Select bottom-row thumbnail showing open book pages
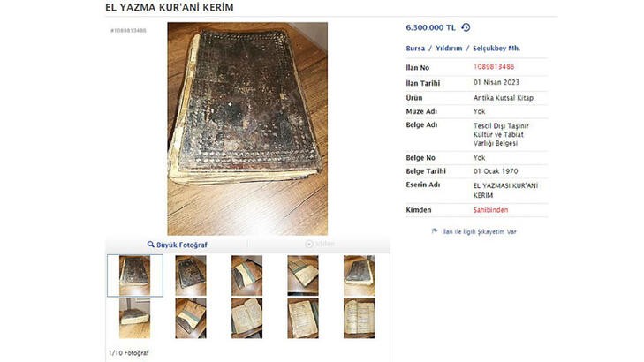Viewport: 644px width, 362px height. (246, 318)
